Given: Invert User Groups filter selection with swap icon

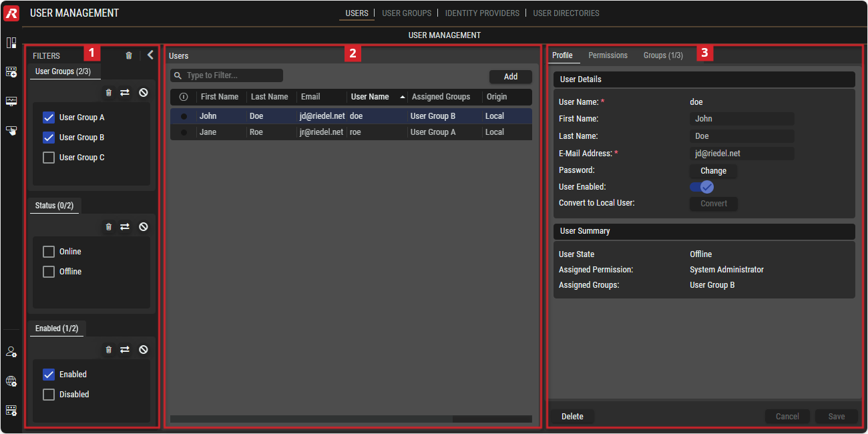Looking at the screenshot, I should pyautogui.click(x=125, y=93).
